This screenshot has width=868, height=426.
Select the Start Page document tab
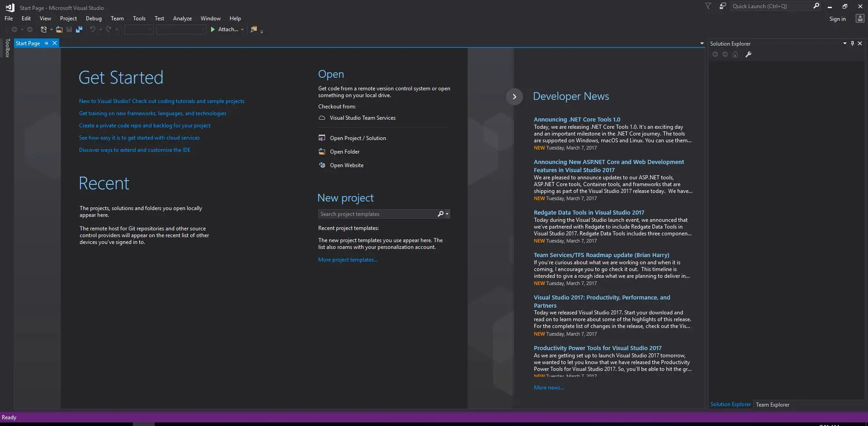28,43
